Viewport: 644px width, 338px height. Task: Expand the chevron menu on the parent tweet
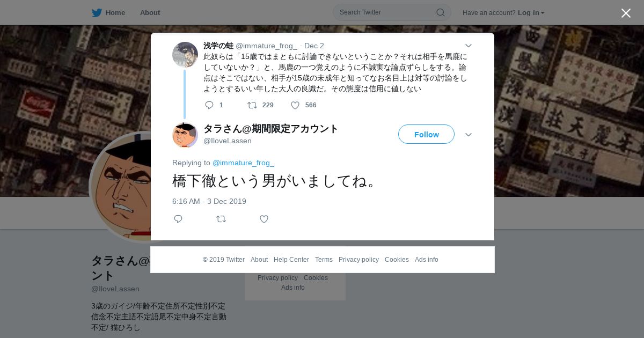coord(469,46)
